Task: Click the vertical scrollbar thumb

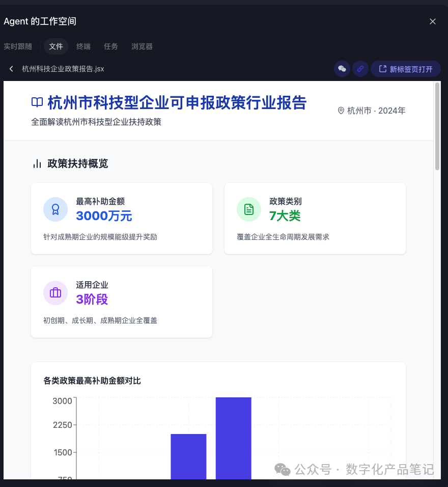Action: pyautogui.click(x=437, y=126)
